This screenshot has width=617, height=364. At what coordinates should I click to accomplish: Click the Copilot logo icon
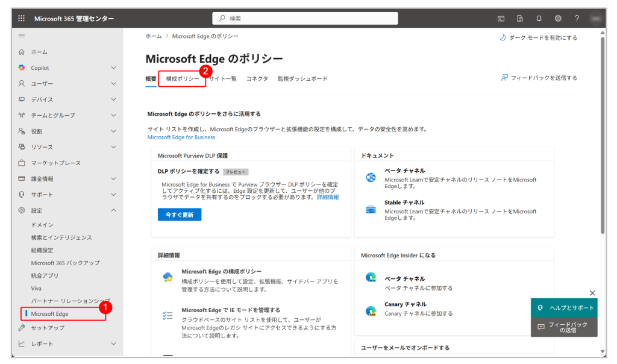[x=22, y=67]
